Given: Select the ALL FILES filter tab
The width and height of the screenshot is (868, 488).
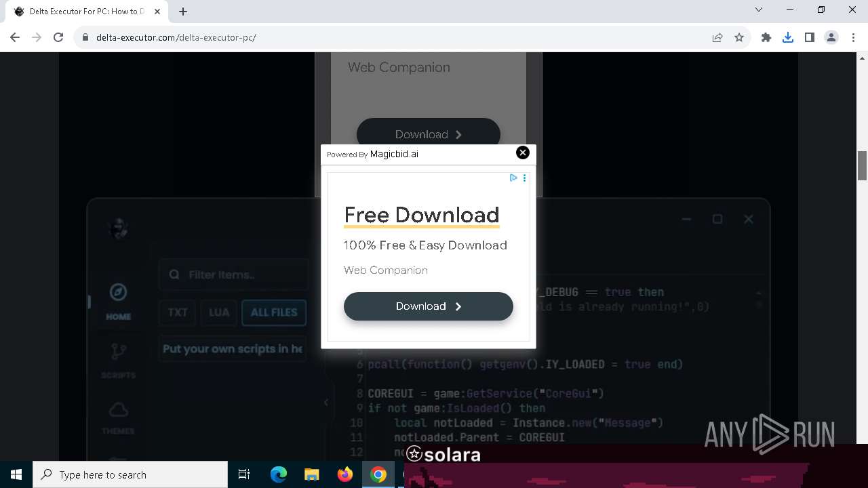Looking at the screenshot, I should click(274, 312).
